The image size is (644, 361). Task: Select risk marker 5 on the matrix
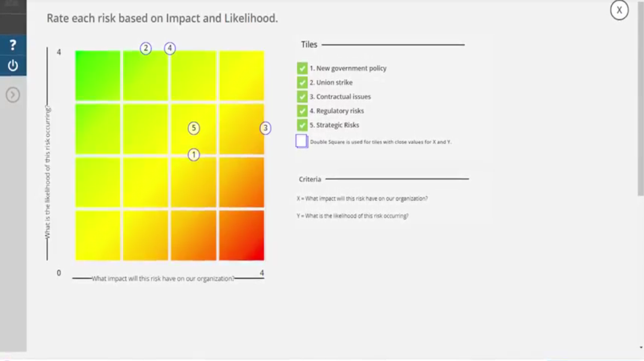pyautogui.click(x=194, y=128)
